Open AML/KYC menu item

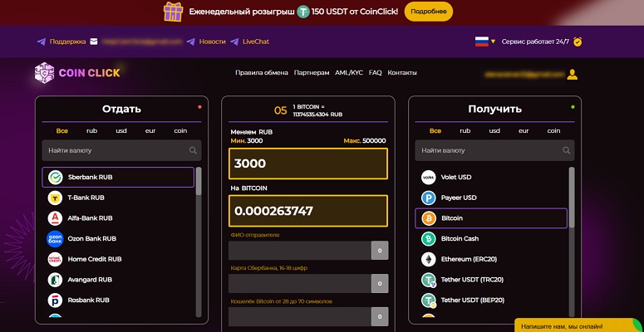(x=349, y=73)
